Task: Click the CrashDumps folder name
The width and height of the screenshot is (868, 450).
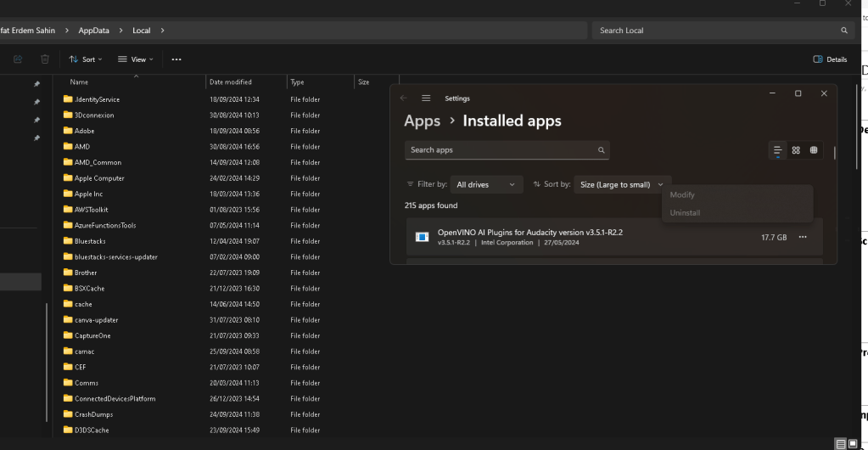Action: coord(93,414)
